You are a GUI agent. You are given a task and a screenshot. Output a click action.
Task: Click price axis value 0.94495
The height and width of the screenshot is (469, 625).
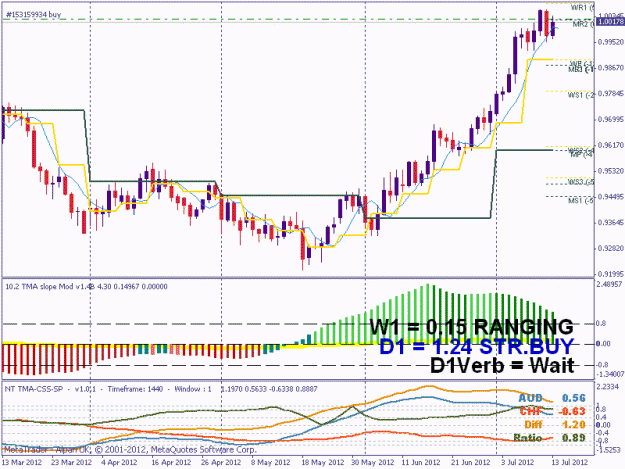click(x=611, y=196)
